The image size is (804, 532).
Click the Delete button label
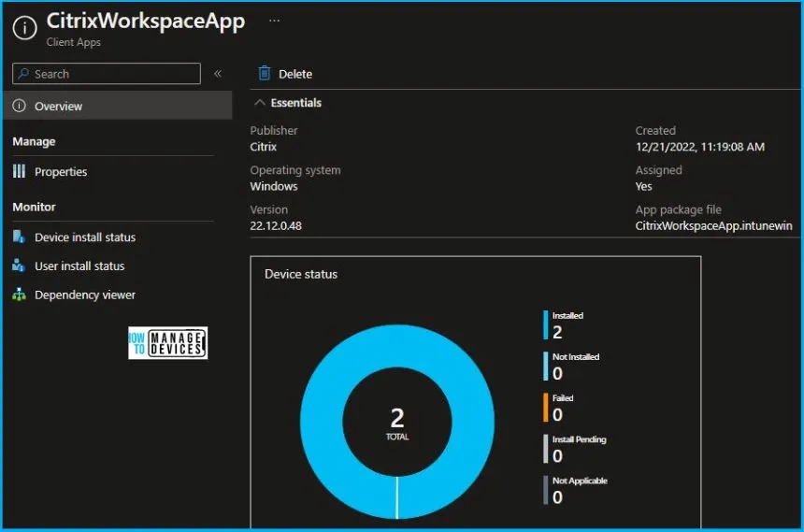[x=295, y=75]
